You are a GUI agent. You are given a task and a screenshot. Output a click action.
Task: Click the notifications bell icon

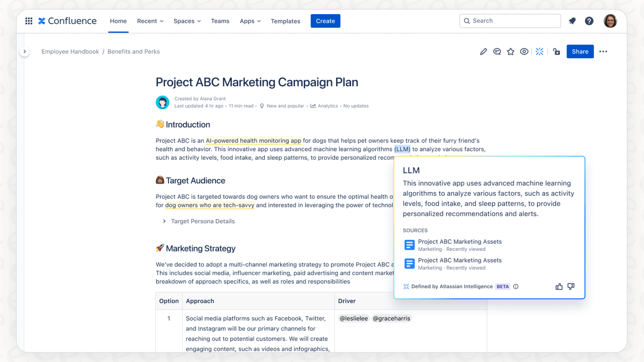(572, 21)
